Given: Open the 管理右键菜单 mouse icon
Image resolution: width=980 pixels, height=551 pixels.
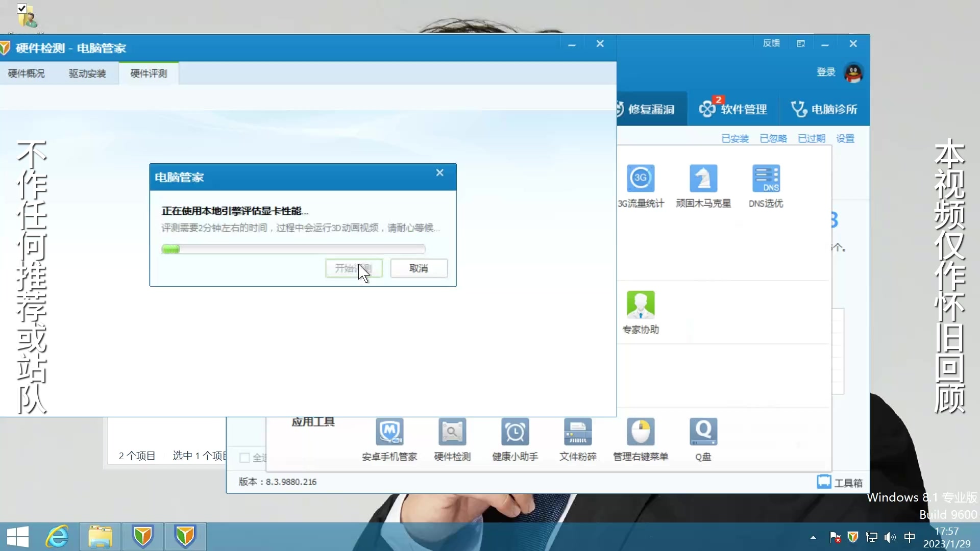Looking at the screenshot, I should click(x=641, y=432).
